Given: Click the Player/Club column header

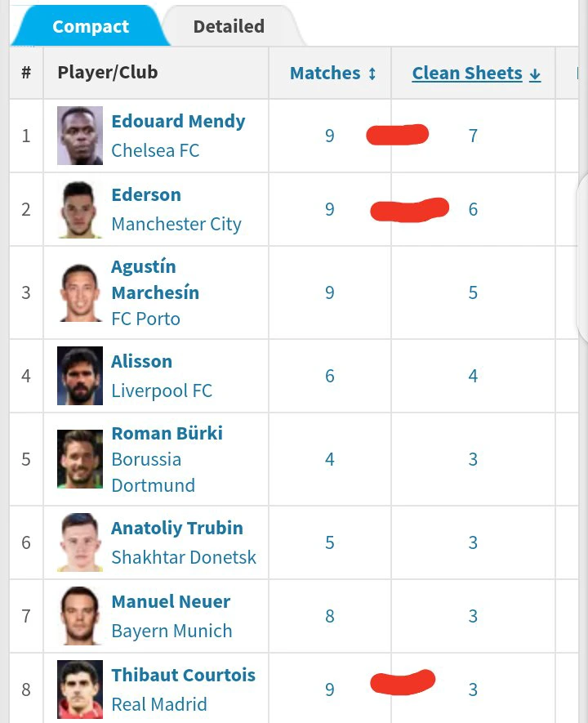Looking at the screenshot, I should (x=107, y=73).
